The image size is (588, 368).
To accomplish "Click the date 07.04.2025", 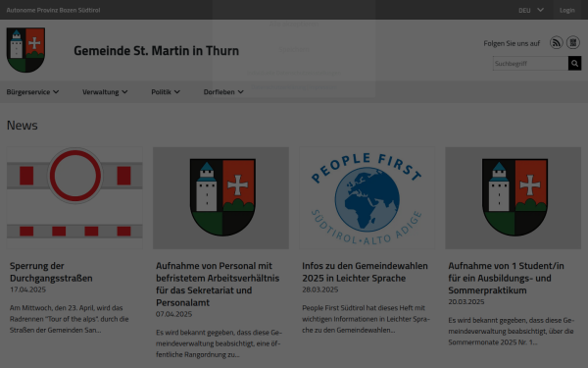I will [174, 314].
